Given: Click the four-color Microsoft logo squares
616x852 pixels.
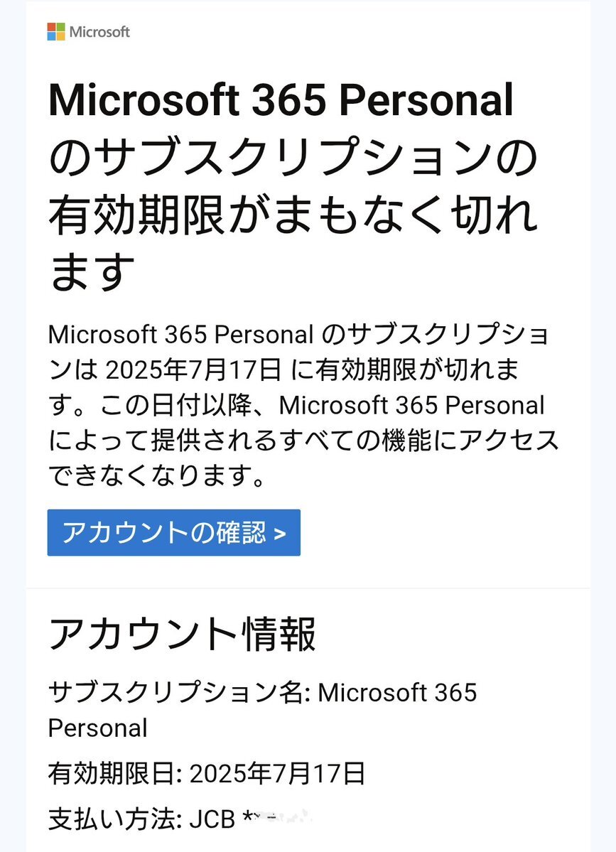Looking at the screenshot, I should click(56, 31).
